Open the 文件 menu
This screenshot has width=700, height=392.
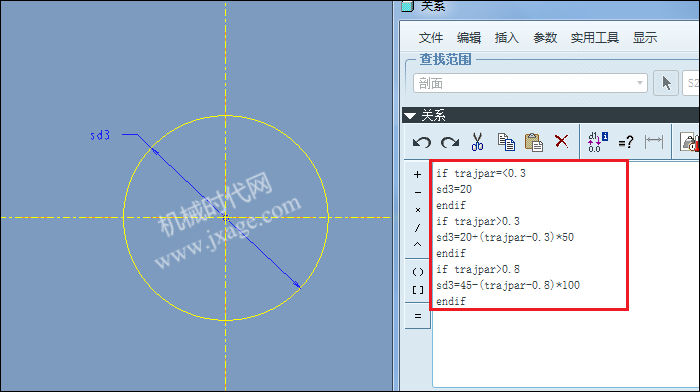coord(431,38)
